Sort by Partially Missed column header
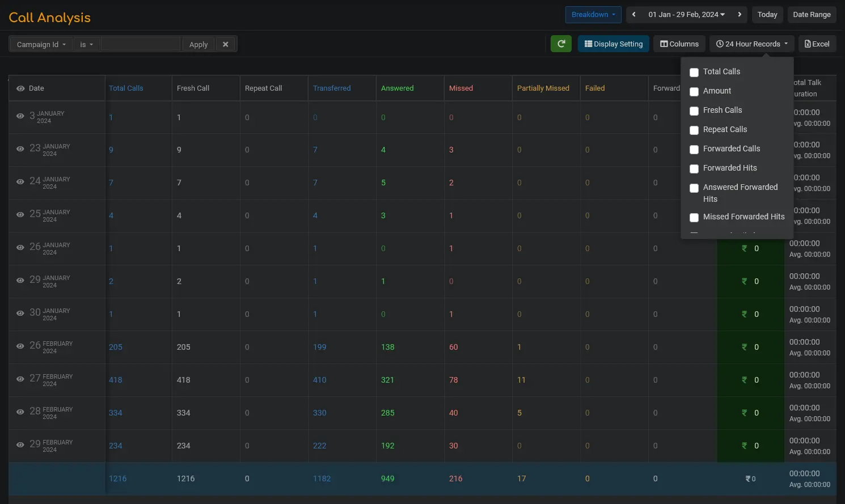The height and width of the screenshot is (504, 845). [543, 88]
